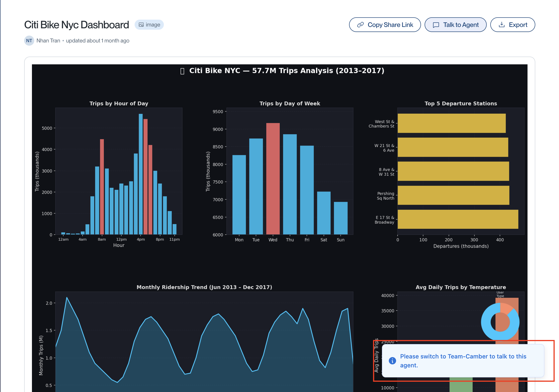559x392 pixels.
Task: Click the 'Trips by Hour of Day' title
Action: [x=119, y=104]
